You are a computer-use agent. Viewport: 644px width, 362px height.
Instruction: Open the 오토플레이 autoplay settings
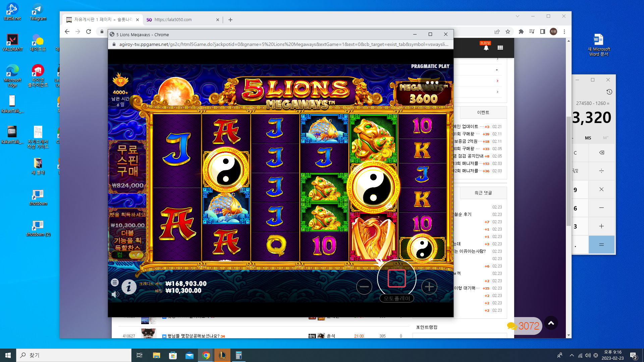coord(397,298)
